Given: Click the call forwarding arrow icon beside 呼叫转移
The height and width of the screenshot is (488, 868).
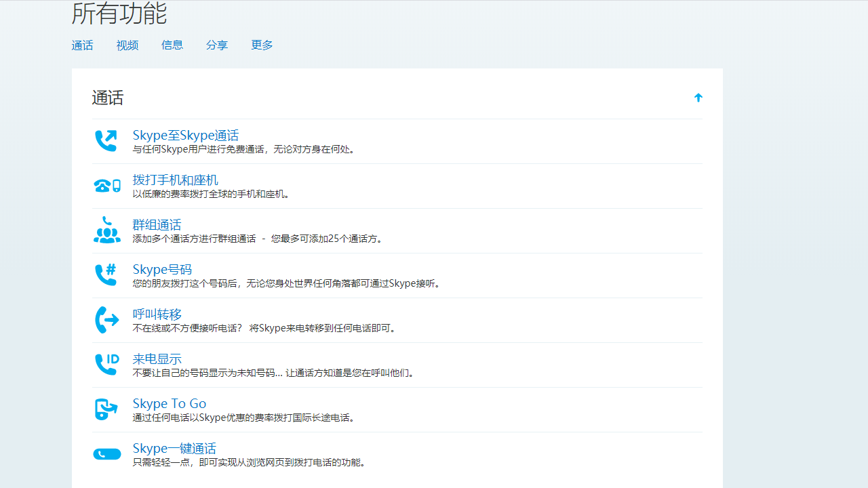Looking at the screenshot, I should click(106, 319).
